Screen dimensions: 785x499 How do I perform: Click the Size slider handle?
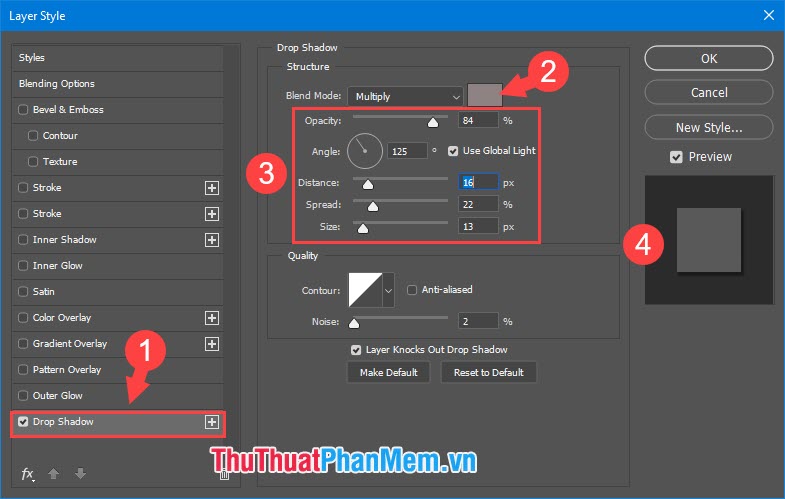[363, 229]
